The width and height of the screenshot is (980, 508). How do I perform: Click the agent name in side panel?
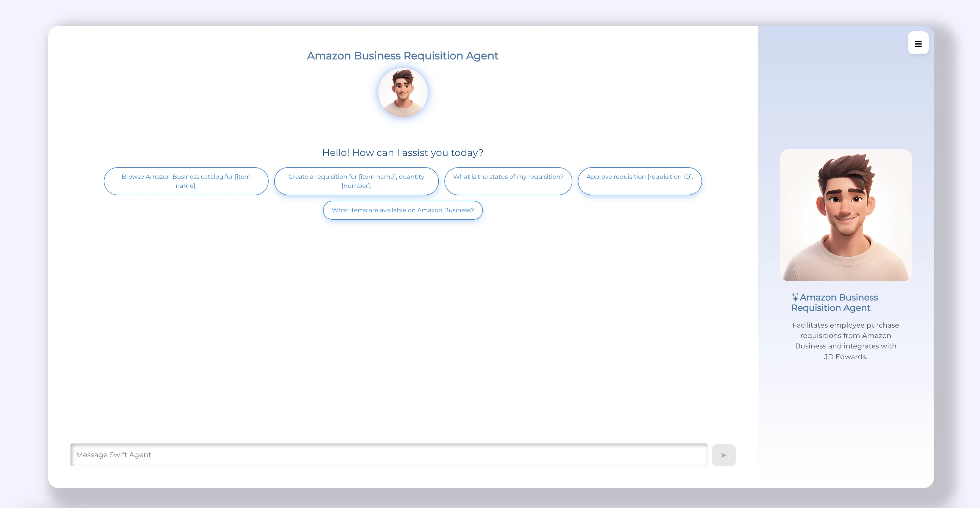point(834,303)
